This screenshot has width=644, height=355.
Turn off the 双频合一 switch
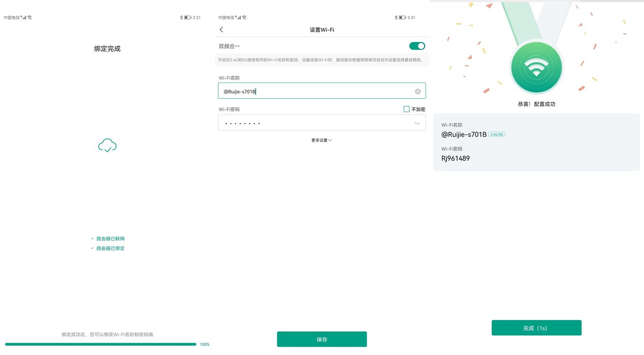[417, 46]
